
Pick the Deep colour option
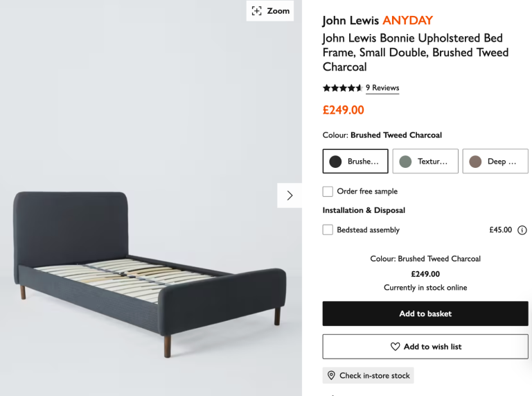tap(495, 162)
